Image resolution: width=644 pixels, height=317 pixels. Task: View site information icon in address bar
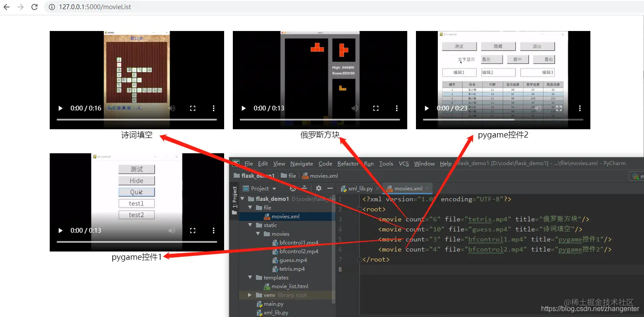(x=51, y=7)
